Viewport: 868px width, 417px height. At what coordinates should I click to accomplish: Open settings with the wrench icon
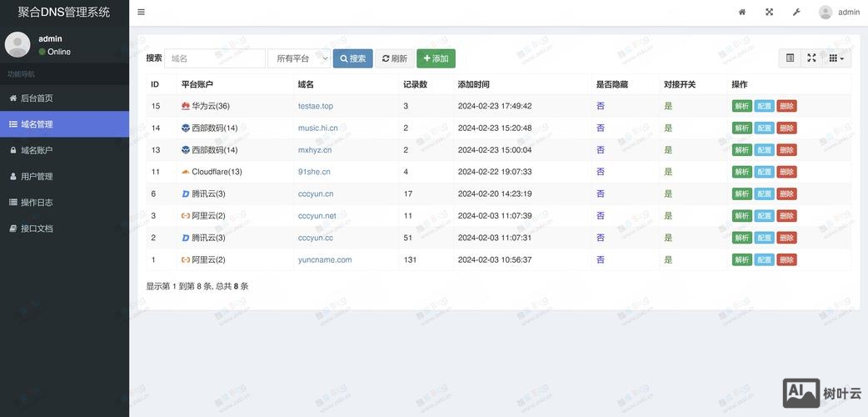[796, 13]
